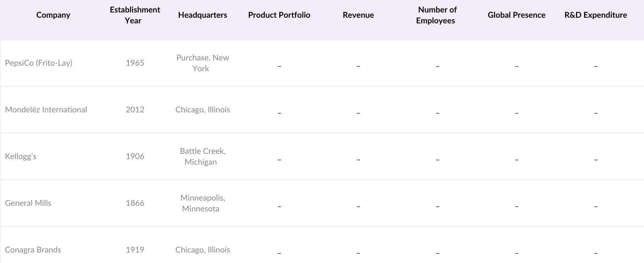Click the 1965 establishment year cell
The width and height of the screenshot is (644, 263).
pyautogui.click(x=135, y=63)
